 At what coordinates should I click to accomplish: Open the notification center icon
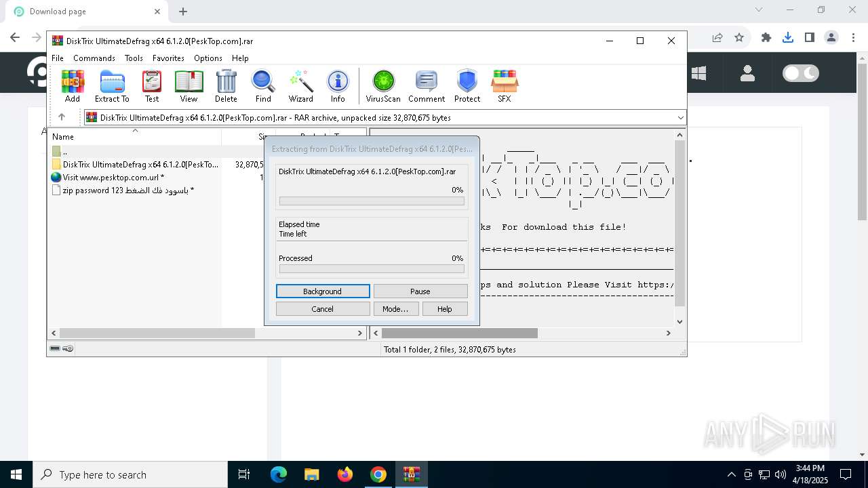846,474
